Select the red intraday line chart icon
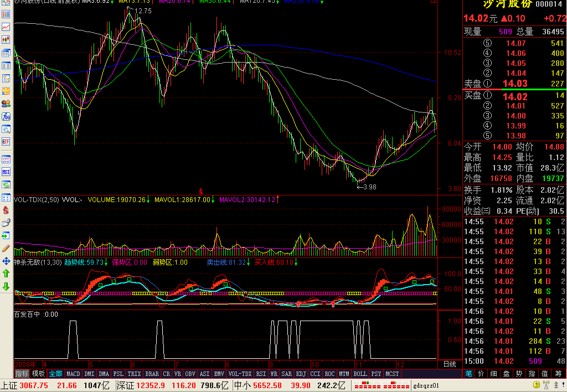567x392 pixels. [x=6, y=27]
